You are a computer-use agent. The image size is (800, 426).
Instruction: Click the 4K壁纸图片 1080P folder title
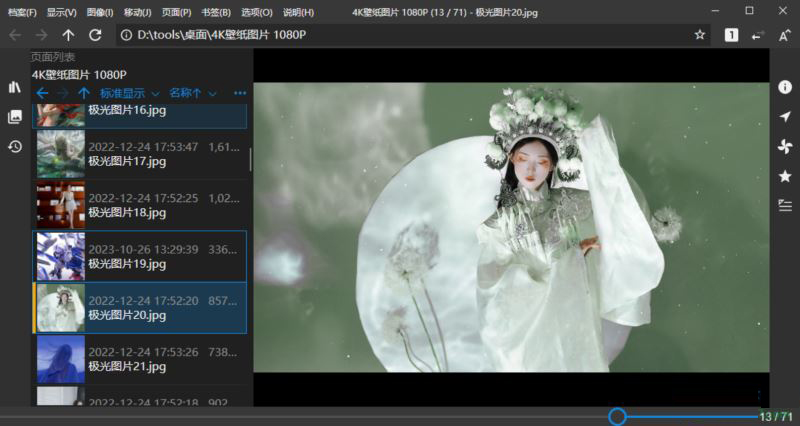coord(79,75)
